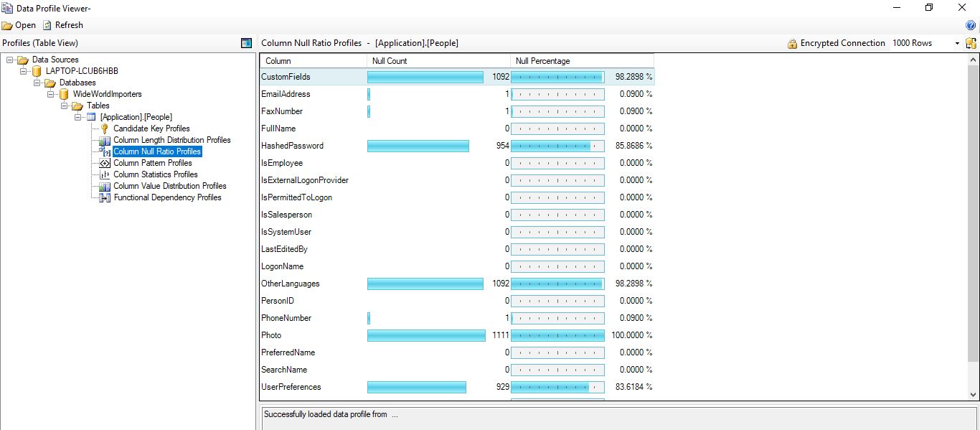Click Column Length Distribution Profiles icon
Screen dimensions: 980x430
(x=105, y=140)
